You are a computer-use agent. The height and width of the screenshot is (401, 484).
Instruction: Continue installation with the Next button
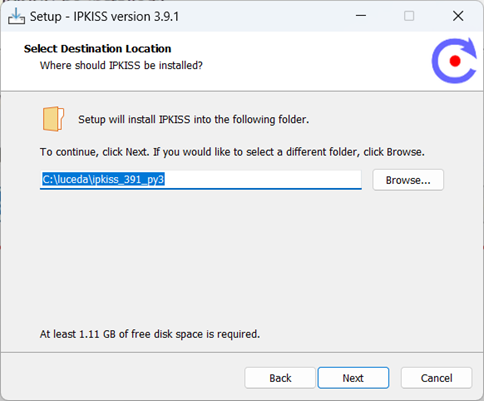(x=353, y=378)
